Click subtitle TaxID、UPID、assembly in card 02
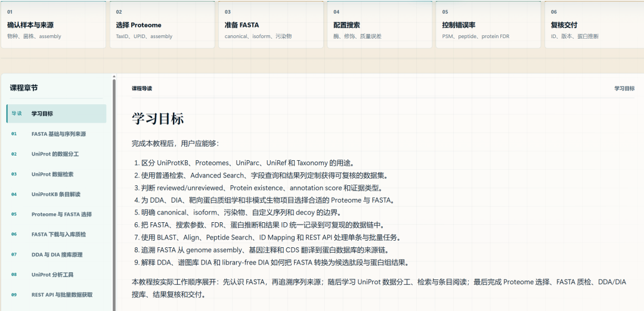This screenshot has height=311, width=644. 144,36
